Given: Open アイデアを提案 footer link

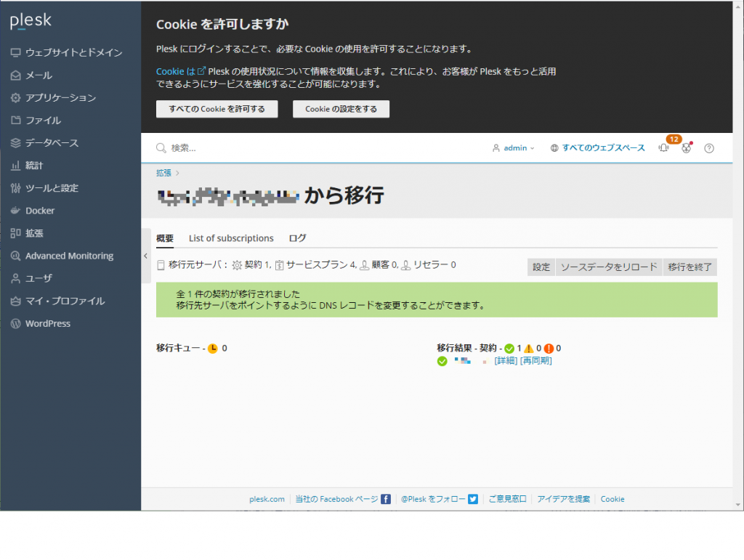Looking at the screenshot, I should 564,499.
